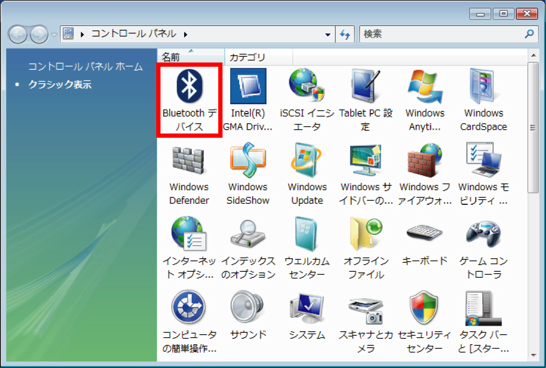
Task: Expand the address bar history dropdown
Action: coord(328,34)
